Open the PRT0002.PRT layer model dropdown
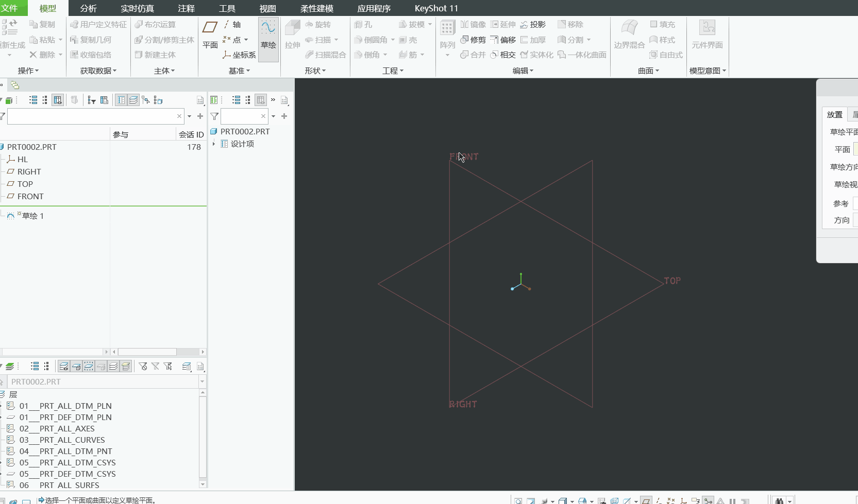The height and width of the screenshot is (504, 858). (202, 381)
